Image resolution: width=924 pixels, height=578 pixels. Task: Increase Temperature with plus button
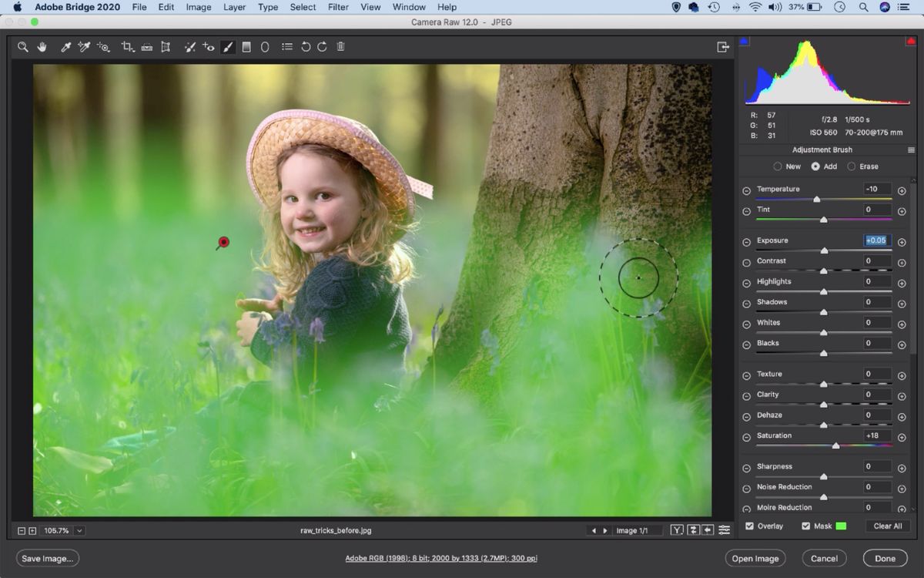[902, 191]
